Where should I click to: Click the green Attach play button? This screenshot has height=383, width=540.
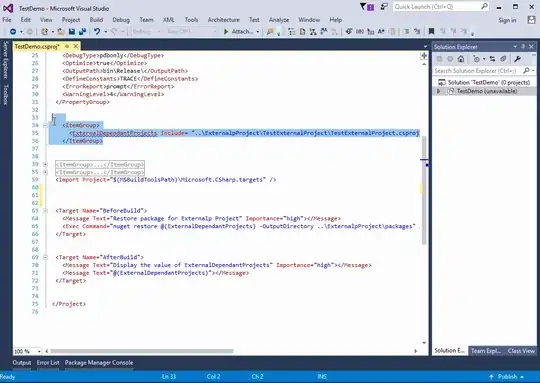click(x=226, y=32)
